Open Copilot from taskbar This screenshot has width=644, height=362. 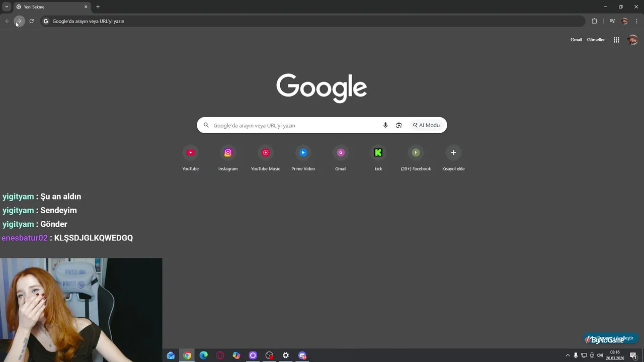[x=236, y=355]
